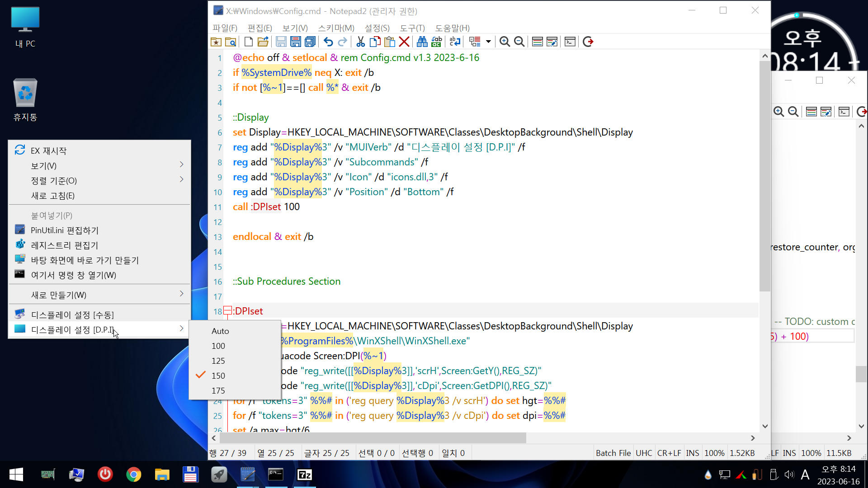Open 디스플레이 설정 [수동]

pyautogui.click(x=99, y=314)
